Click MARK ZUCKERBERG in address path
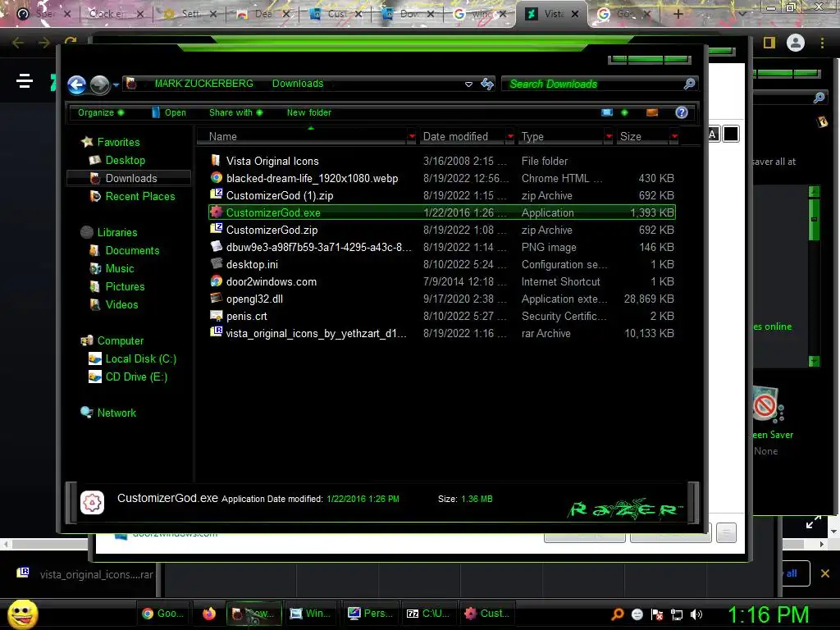The width and height of the screenshot is (840, 630). coord(203,84)
